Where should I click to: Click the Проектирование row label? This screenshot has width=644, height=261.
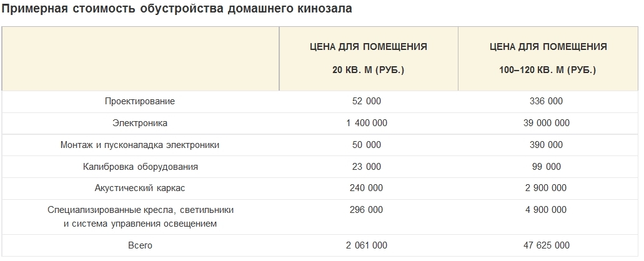click(140, 101)
